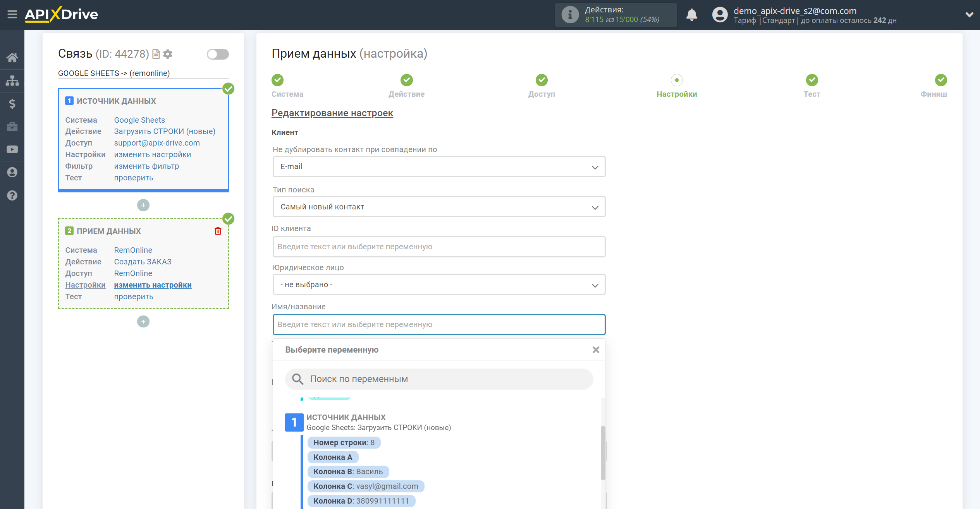This screenshot has height=509, width=980.
Task: Delete the data receiving block trash icon
Action: click(218, 231)
